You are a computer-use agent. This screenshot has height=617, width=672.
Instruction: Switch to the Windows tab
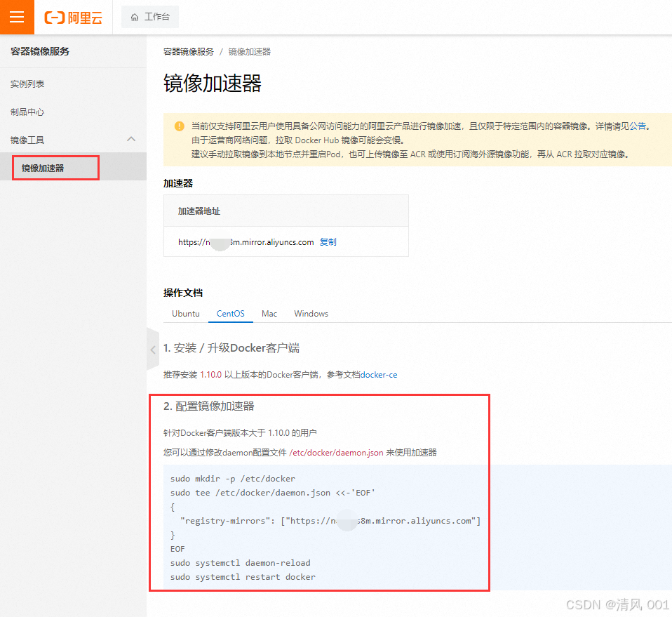[x=311, y=314]
